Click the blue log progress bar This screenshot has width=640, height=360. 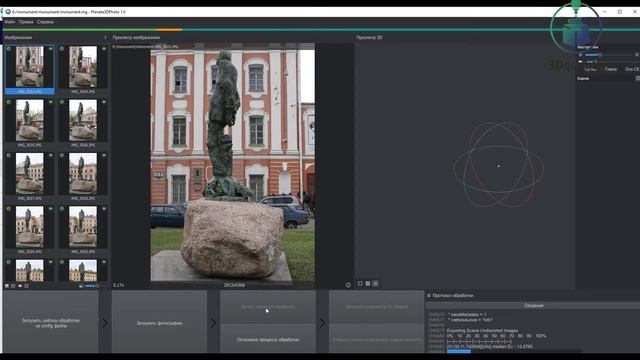point(459,351)
